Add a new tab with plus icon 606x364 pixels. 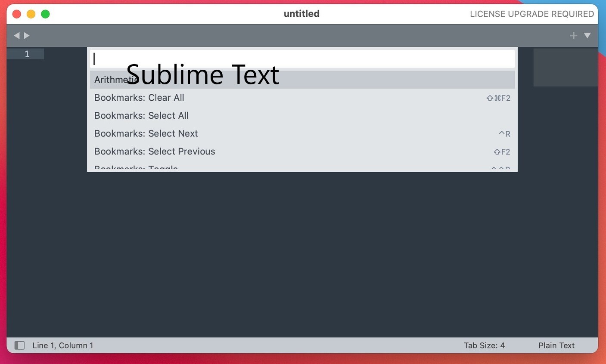tap(573, 36)
